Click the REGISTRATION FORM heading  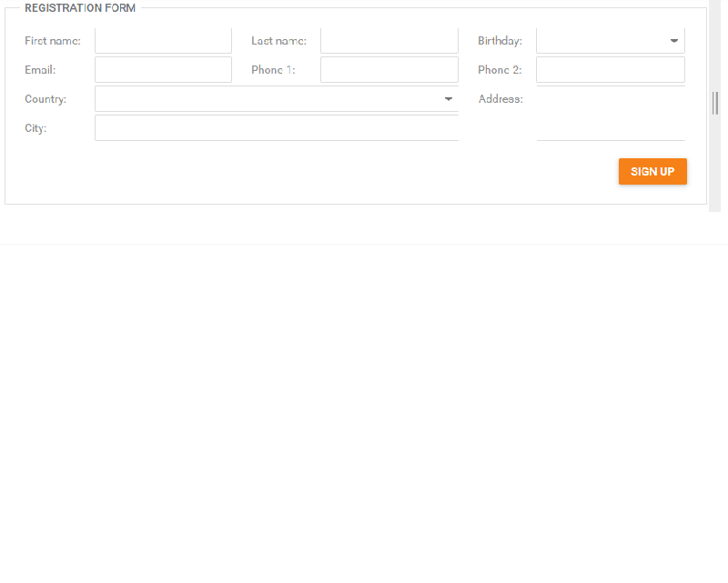[80, 7]
